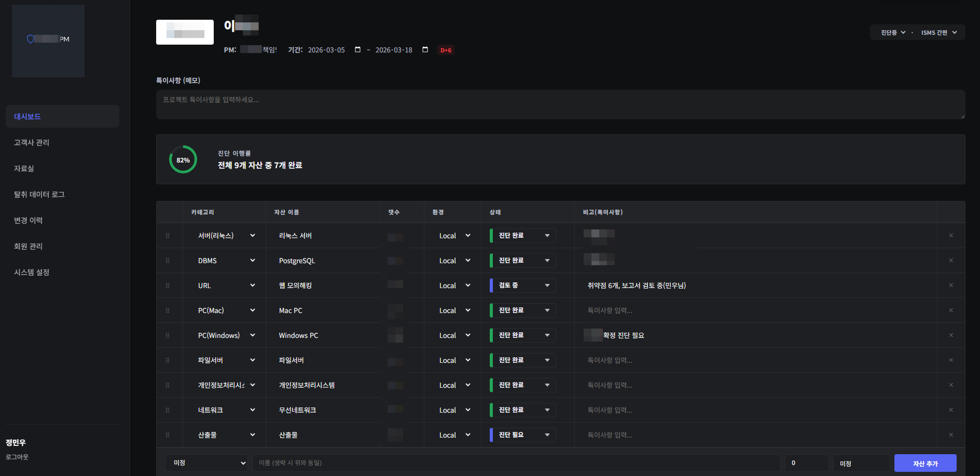Viewport: 980px width, 476px height.
Task: Open 고객사 관리 in sidebar
Action: coord(32,143)
